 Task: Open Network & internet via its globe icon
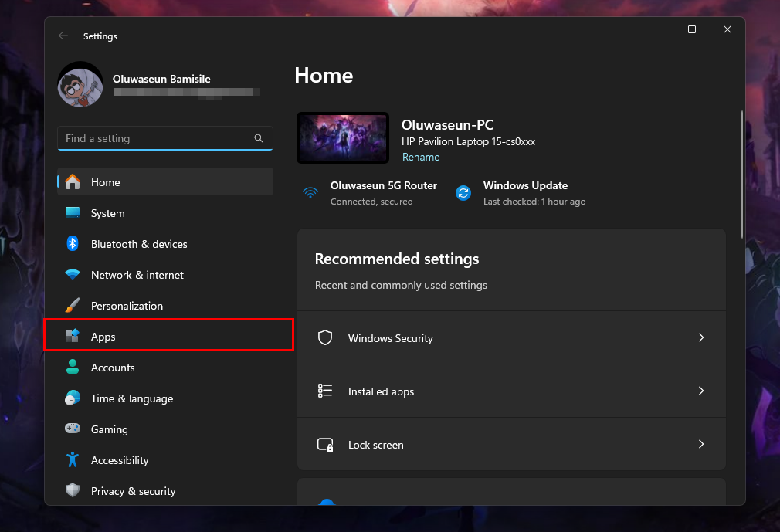tap(74, 275)
